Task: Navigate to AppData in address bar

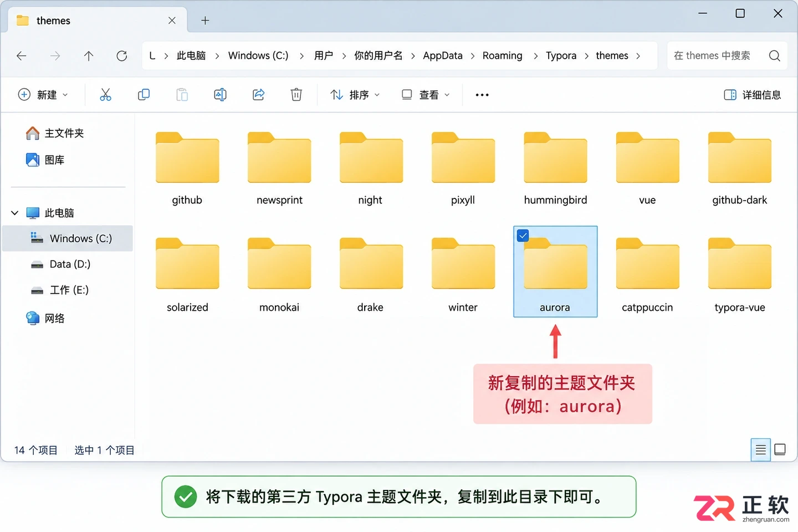Action: coord(443,55)
